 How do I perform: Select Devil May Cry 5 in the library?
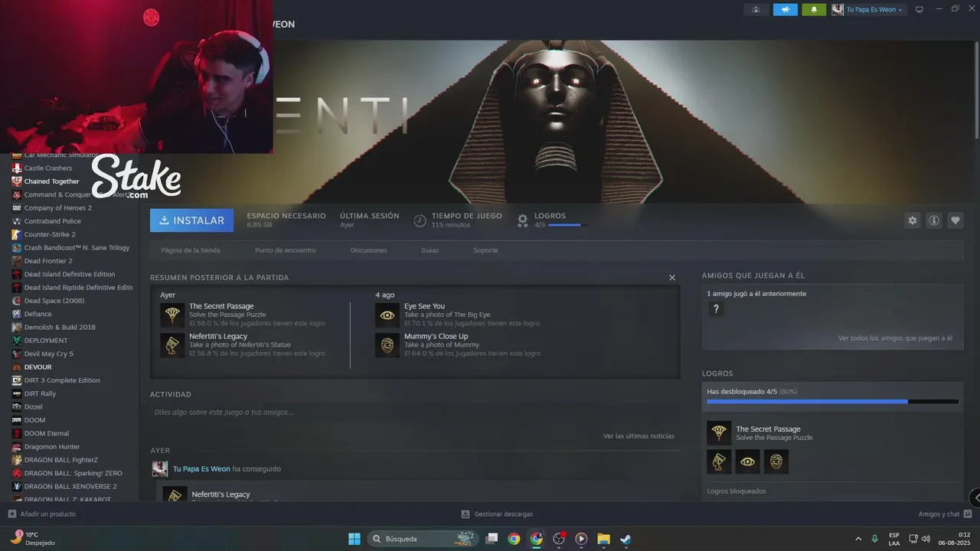pyautogui.click(x=48, y=354)
